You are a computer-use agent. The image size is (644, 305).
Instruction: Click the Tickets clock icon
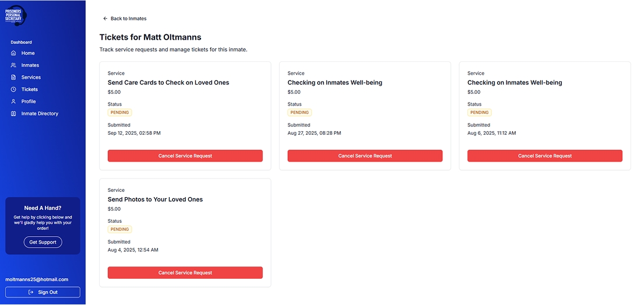click(13, 89)
